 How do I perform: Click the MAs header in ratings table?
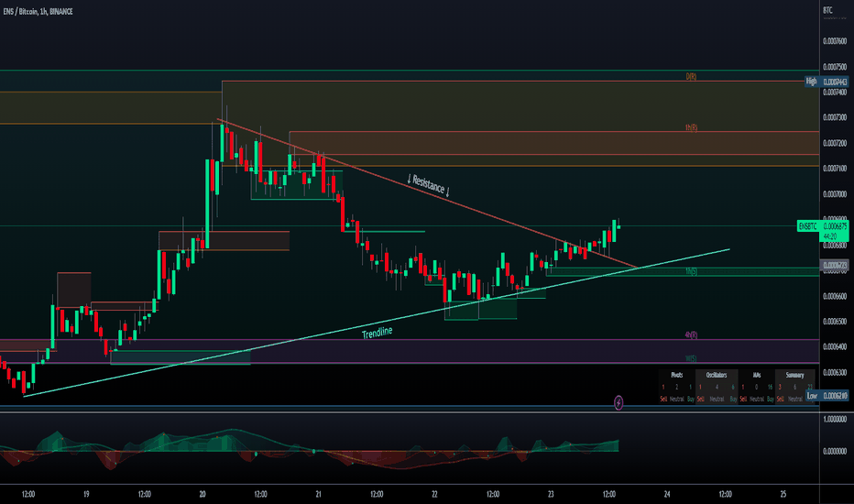click(757, 375)
